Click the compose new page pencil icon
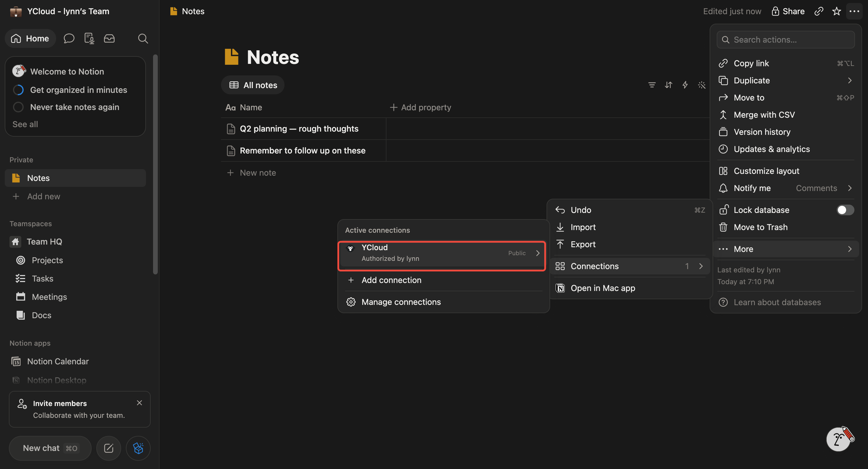Viewport: 868px width, 469px height. 108,448
